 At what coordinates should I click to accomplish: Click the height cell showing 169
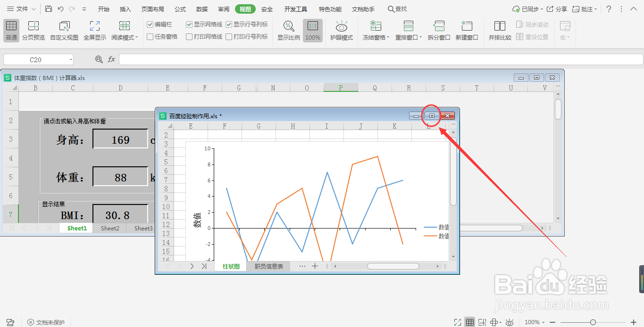click(x=120, y=139)
